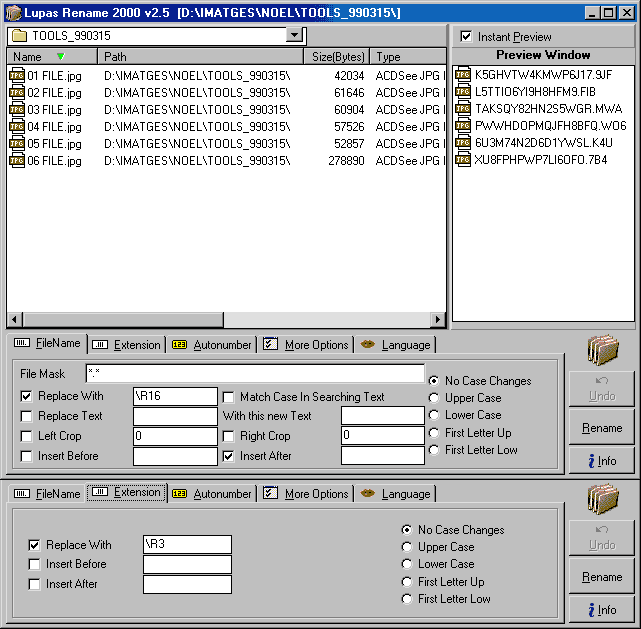Viewport: 641px width, 629px height.
Task: Click the File Mask input field
Action: (254, 373)
